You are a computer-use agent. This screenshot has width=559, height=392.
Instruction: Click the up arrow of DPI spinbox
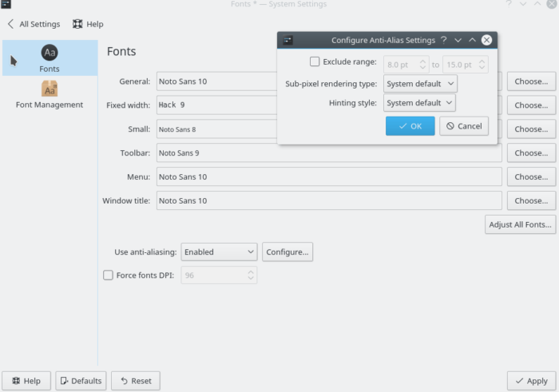click(x=251, y=272)
